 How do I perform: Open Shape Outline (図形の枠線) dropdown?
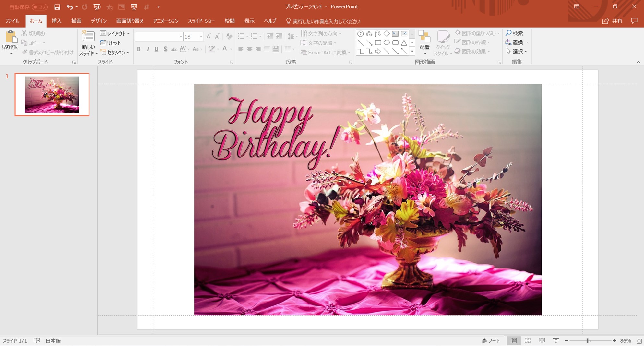click(472, 42)
